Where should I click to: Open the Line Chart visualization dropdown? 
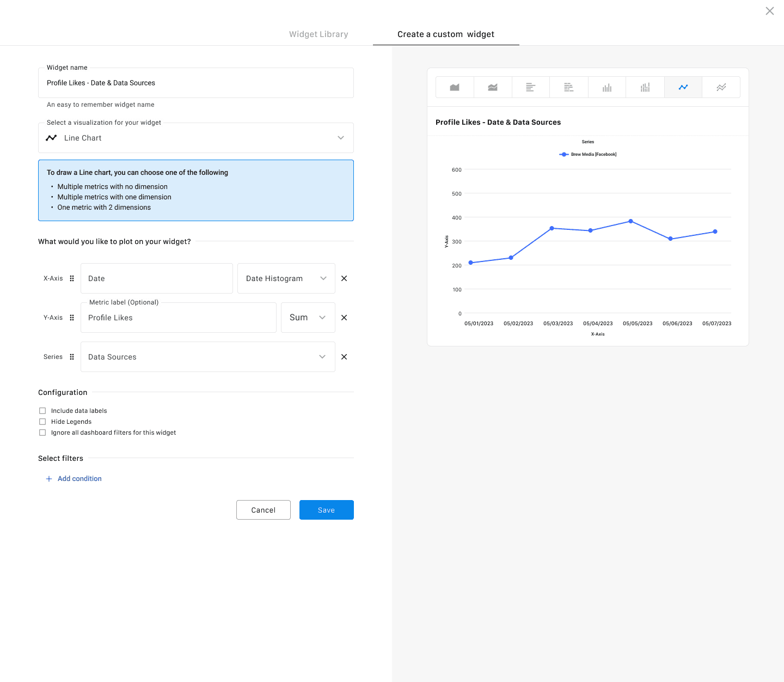[196, 138]
